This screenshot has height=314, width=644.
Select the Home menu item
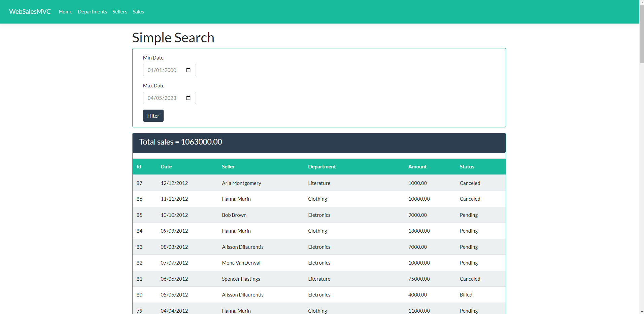coord(65,11)
